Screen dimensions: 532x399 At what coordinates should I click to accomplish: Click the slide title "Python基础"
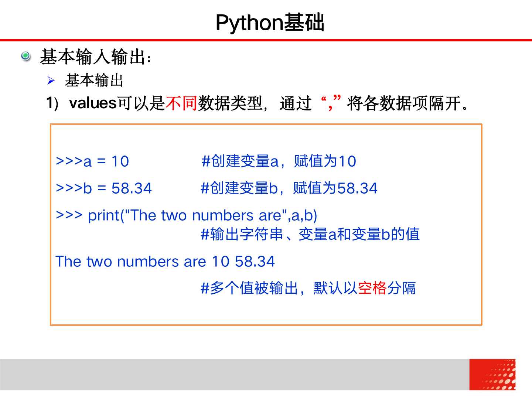(x=270, y=22)
